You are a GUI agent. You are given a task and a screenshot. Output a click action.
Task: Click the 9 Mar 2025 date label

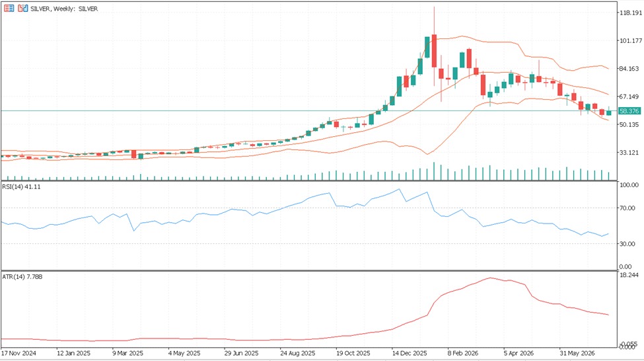tap(128, 353)
